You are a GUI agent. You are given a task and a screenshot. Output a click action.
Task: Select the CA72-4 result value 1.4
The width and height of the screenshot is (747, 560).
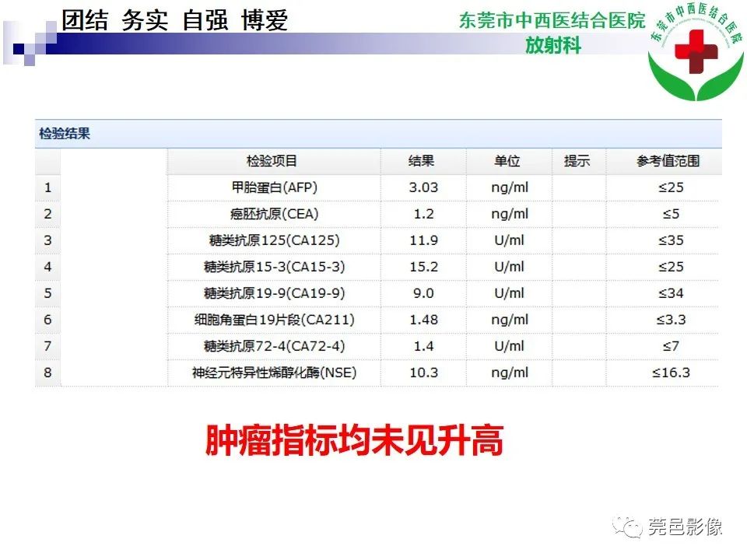(x=423, y=345)
